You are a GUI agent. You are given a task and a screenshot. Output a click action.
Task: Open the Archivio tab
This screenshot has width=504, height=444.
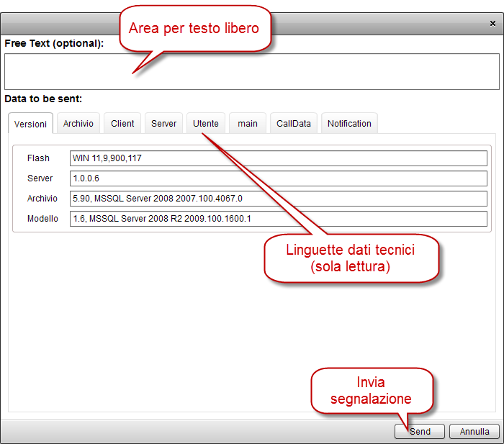(x=78, y=124)
